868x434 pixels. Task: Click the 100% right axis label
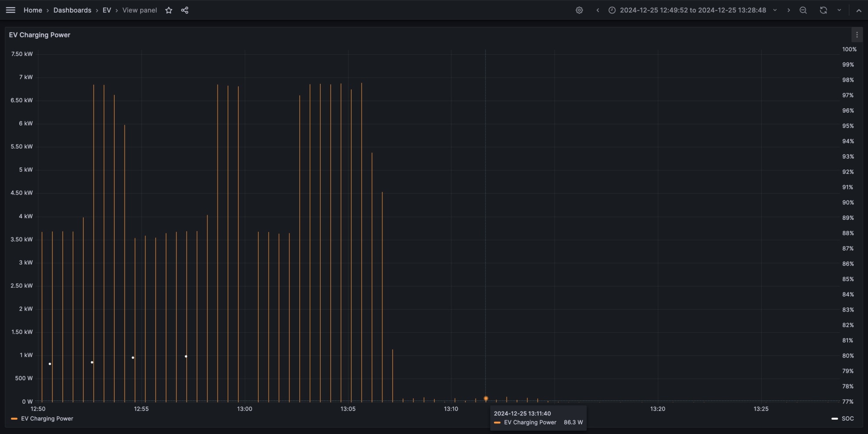[x=849, y=49]
